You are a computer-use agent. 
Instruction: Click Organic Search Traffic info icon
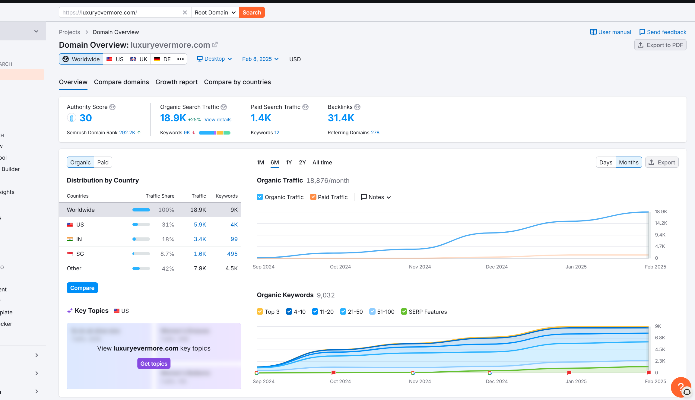224,107
